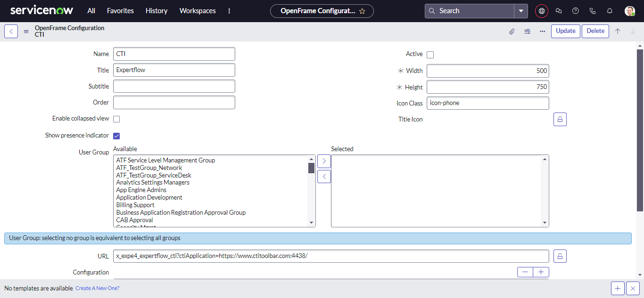The width and height of the screenshot is (644, 298).
Task: Unlock the Title Icon field lock
Action: 560,120
